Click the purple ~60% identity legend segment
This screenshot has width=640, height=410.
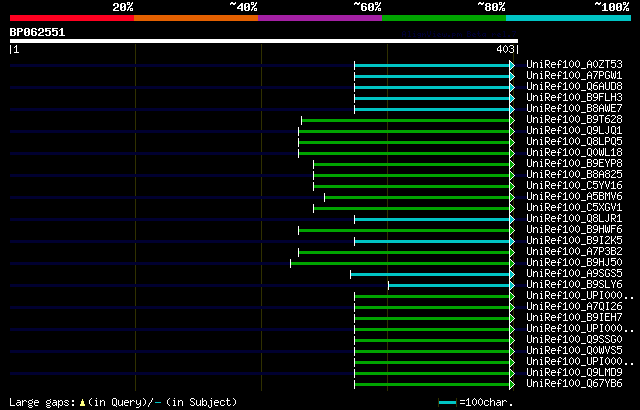click(x=320, y=18)
